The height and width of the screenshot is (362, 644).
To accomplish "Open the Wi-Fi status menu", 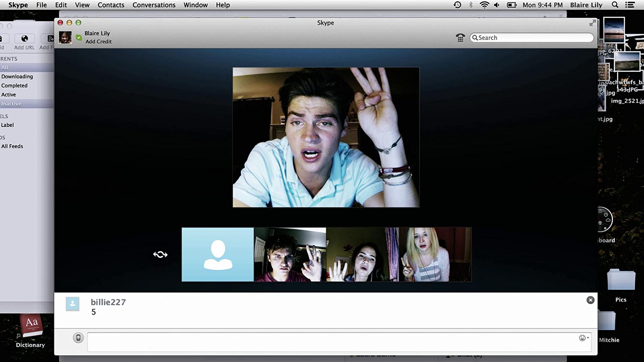I will tap(484, 5).
